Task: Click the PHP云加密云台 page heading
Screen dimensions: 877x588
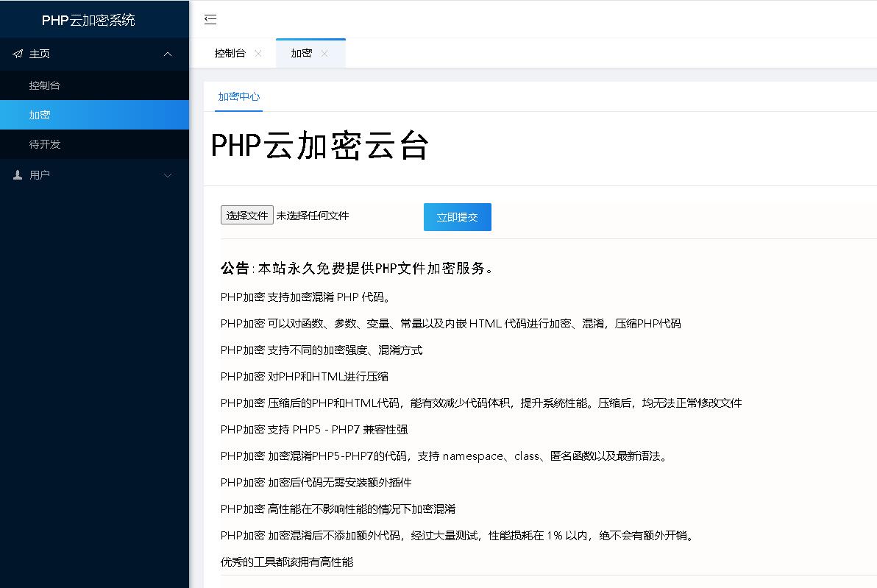Action: (x=319, y=146)
